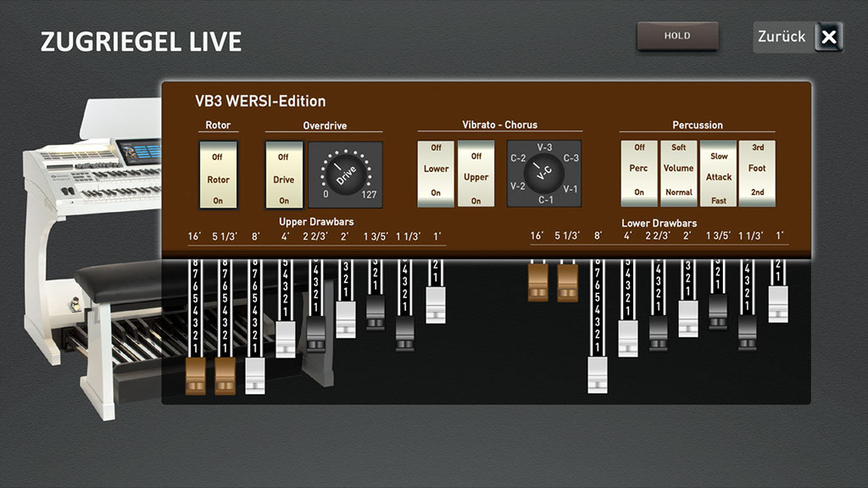Image resolution: width=868 pixels, height=488 pixels.
Task: Toggle the Overdrive Drive switch
Action: click(284, 175)
